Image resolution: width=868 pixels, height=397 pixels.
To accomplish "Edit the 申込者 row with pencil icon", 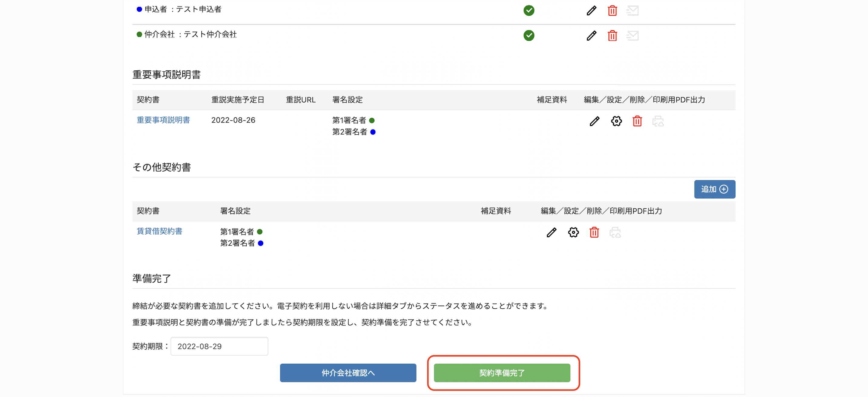I will click(x=591, y=11).
